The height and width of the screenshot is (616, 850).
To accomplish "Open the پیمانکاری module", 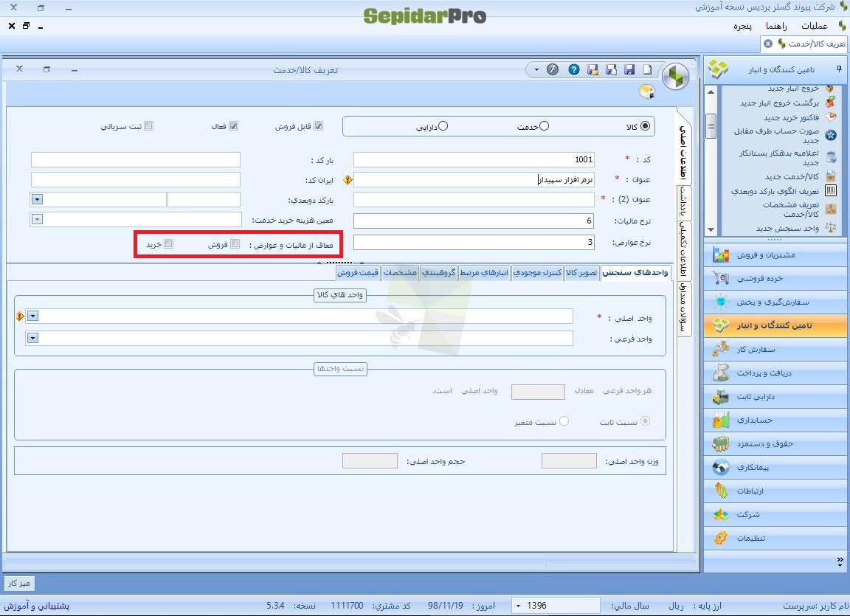I will (775, 467).
